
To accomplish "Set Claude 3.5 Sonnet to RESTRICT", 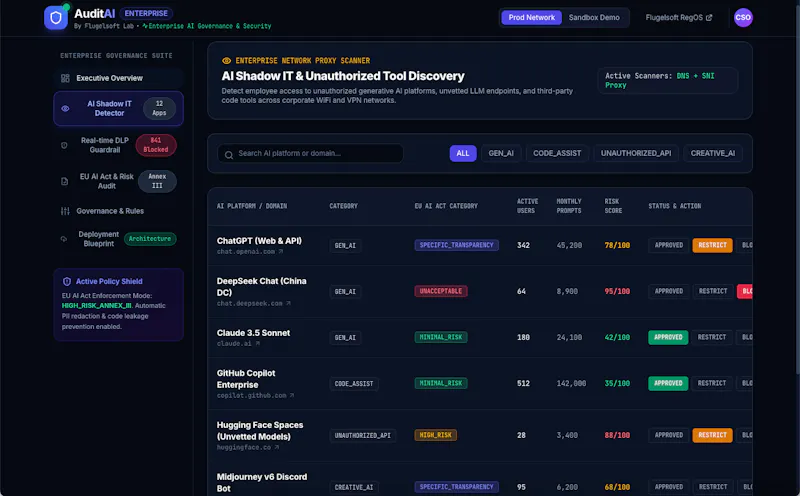I will (x=712, y=337).
